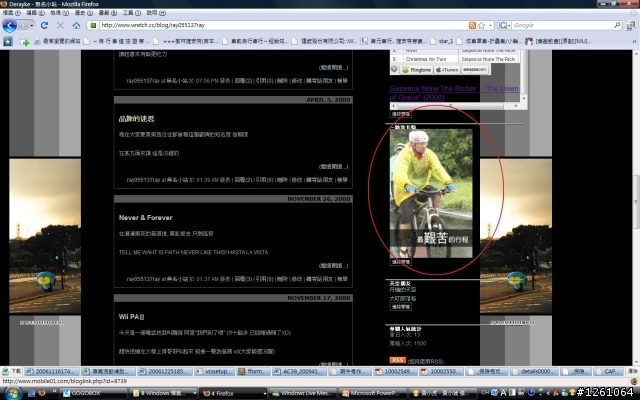Screen dimensions: 640x400
Task: Open download item 10002549
Action: click(395, 371)
